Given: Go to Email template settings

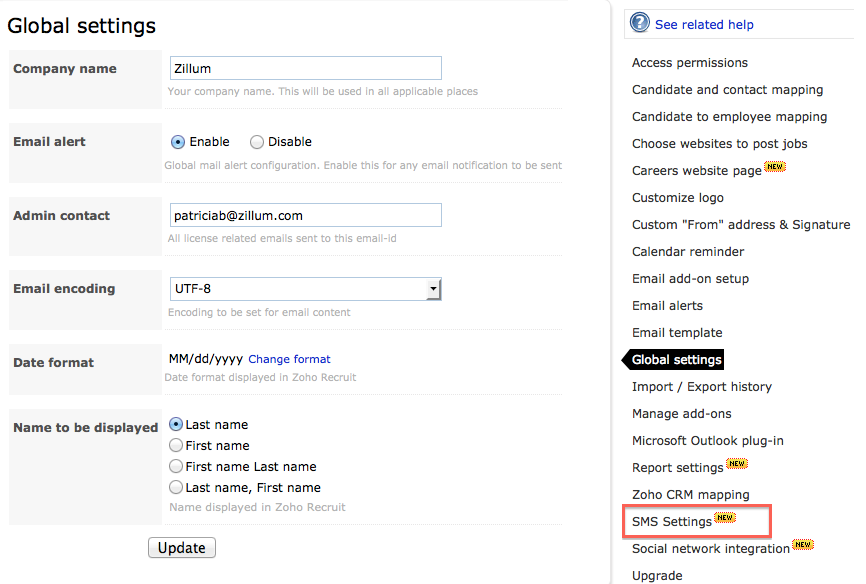Looking at the screenshot, I should 677,333.
